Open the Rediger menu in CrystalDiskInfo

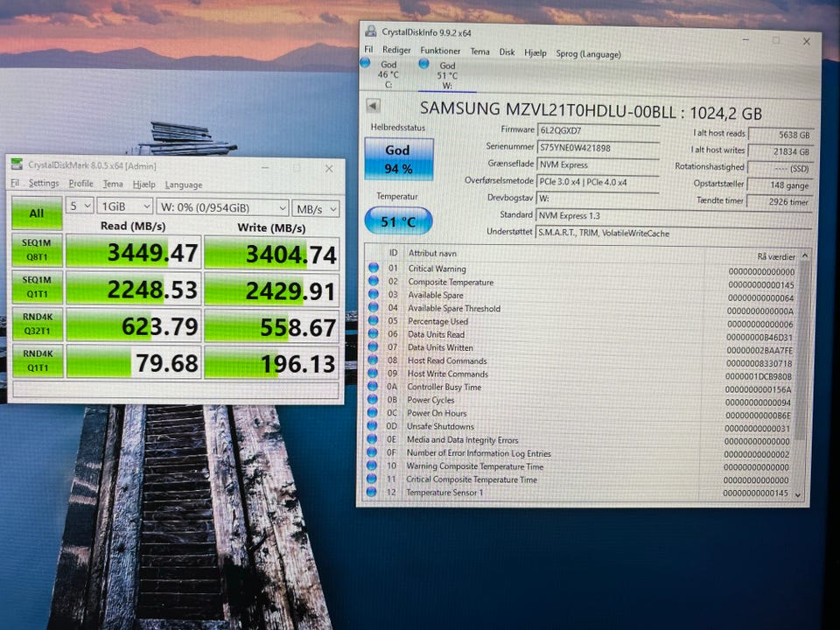[396, 50]
